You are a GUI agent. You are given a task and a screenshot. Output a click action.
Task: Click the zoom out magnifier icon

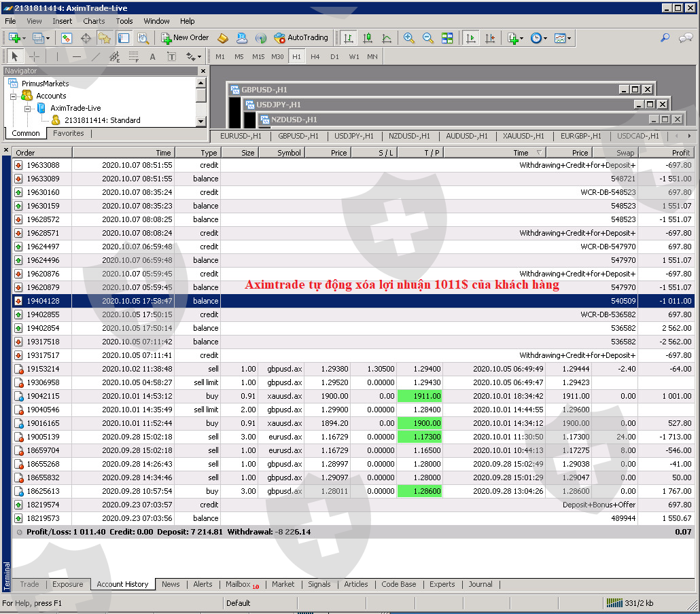tap(427, 38)
